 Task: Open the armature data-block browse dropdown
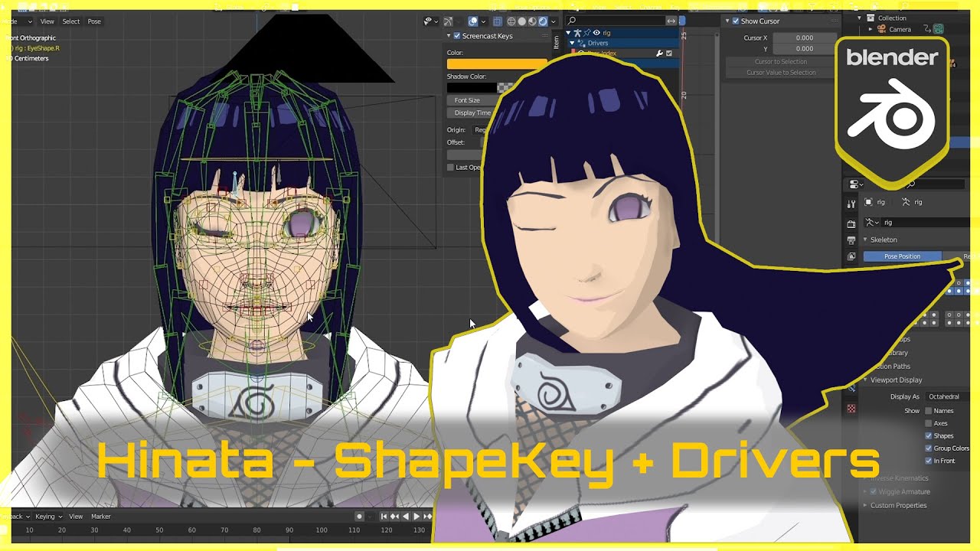(871, 222)
